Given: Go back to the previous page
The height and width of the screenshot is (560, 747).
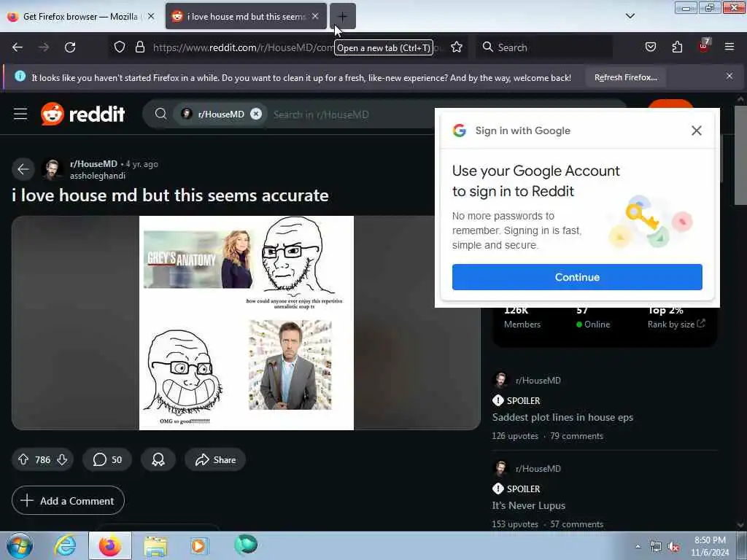Looking at the screenshot, I should [18, 47].
